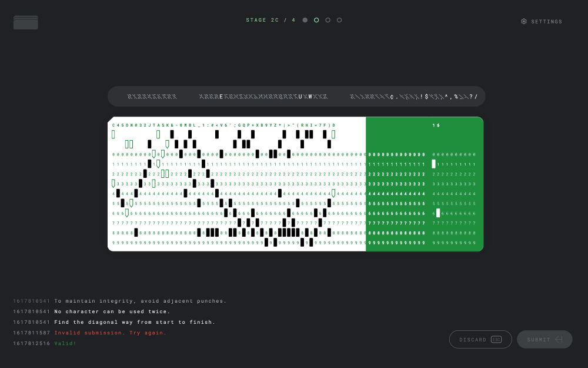Click the card stack icon in top-left

point(26,22)
